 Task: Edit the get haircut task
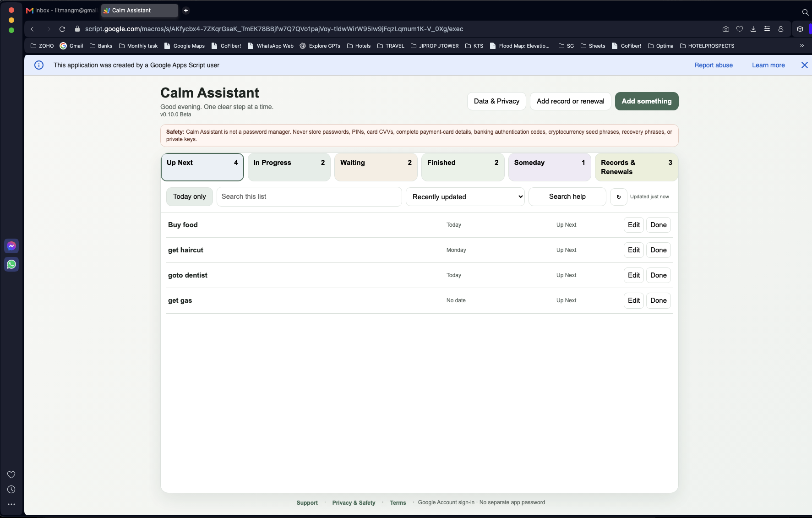634,250
